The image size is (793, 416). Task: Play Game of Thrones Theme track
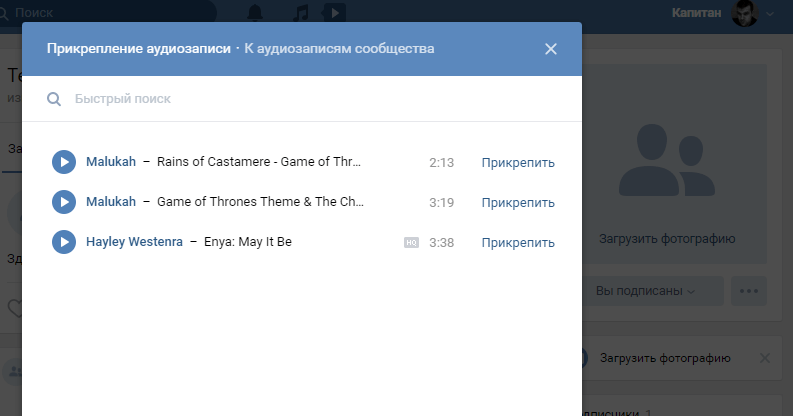(x=63, y=202)
